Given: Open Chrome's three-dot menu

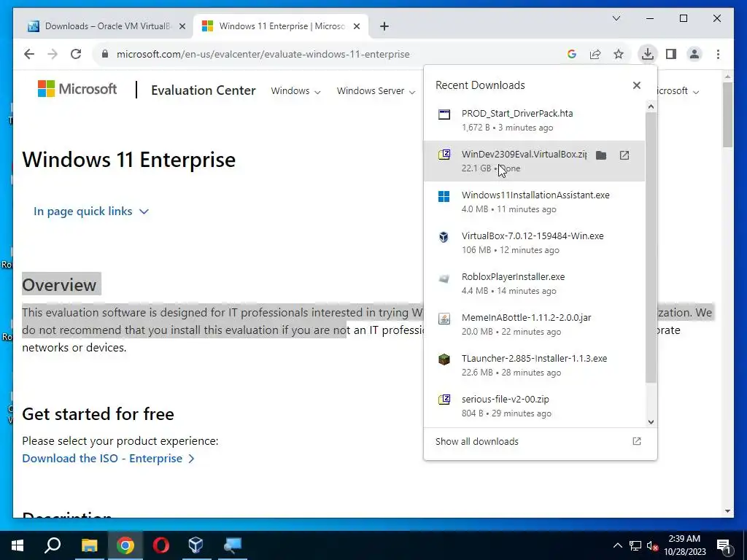Looking at the screenshot, I should coord(718,54).
